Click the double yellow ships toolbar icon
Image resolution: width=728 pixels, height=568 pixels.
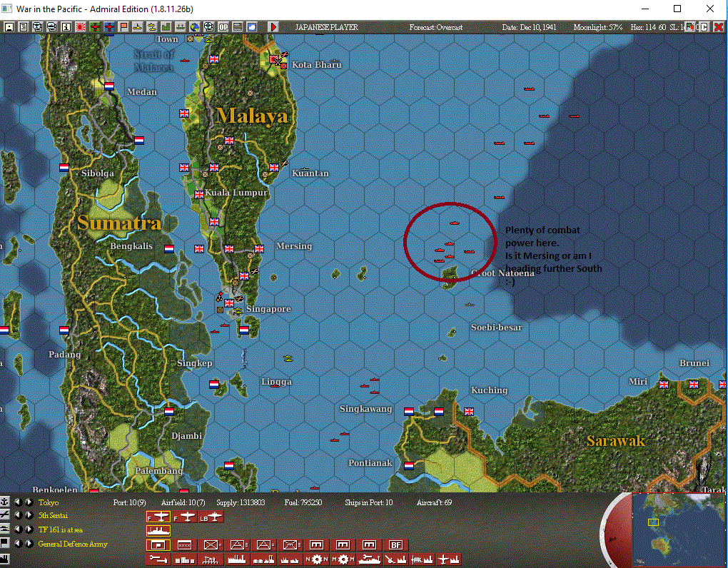point(152,27)
